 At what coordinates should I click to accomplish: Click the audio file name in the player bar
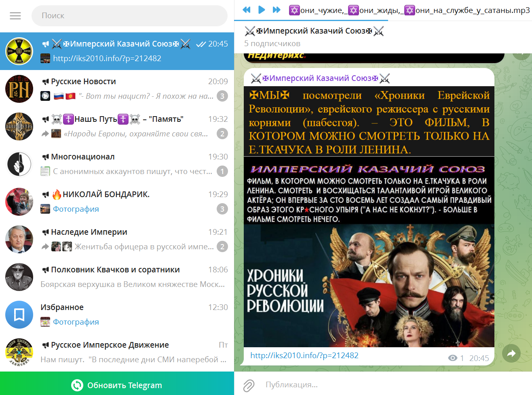click(x=409, y=10)
